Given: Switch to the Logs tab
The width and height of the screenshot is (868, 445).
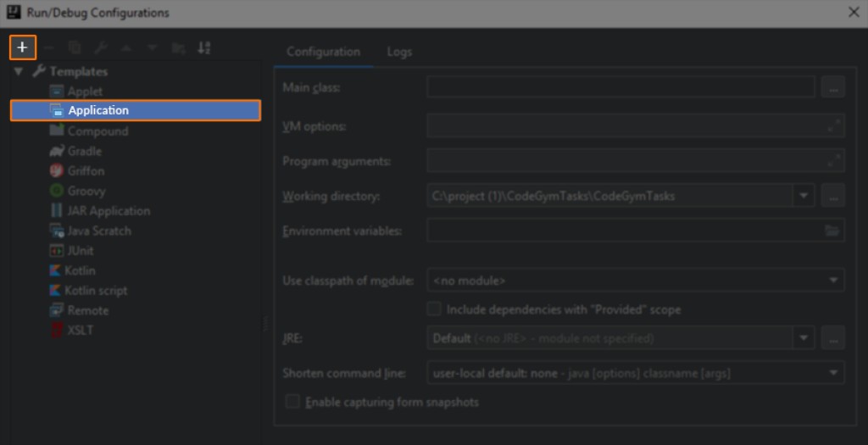Looking at the screenshot, I should tap(399, 52).
